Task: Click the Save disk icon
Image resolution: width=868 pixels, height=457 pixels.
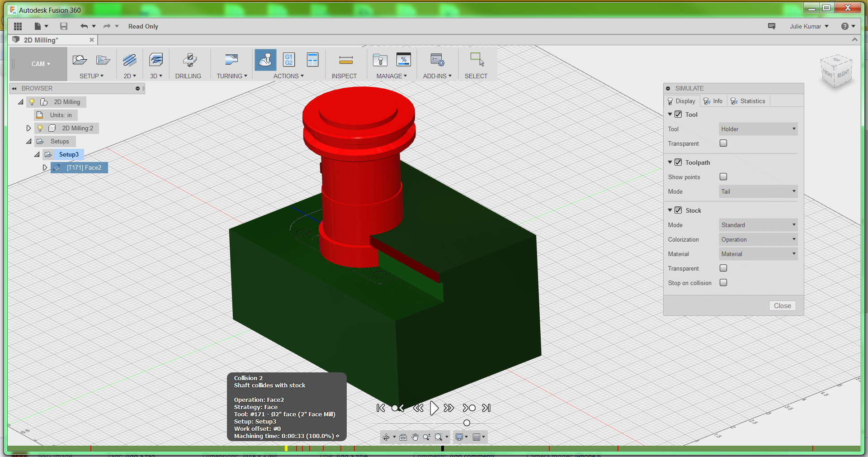Action: 64,26
